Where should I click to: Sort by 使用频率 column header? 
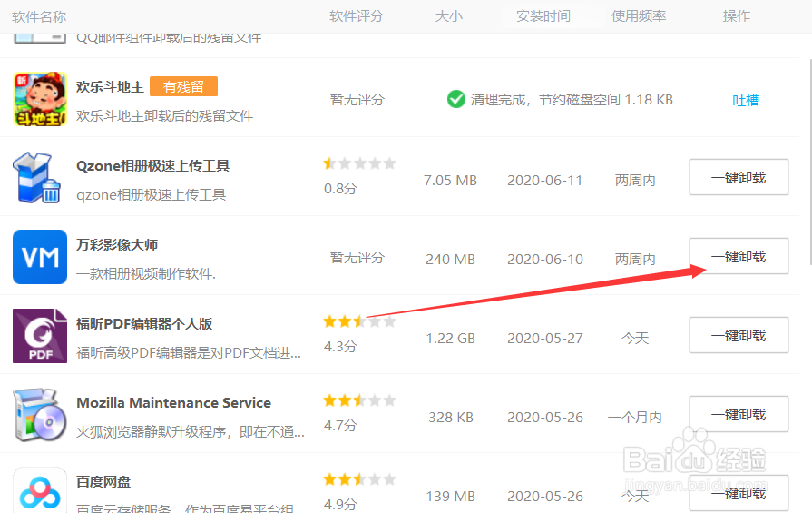(639, 16)
